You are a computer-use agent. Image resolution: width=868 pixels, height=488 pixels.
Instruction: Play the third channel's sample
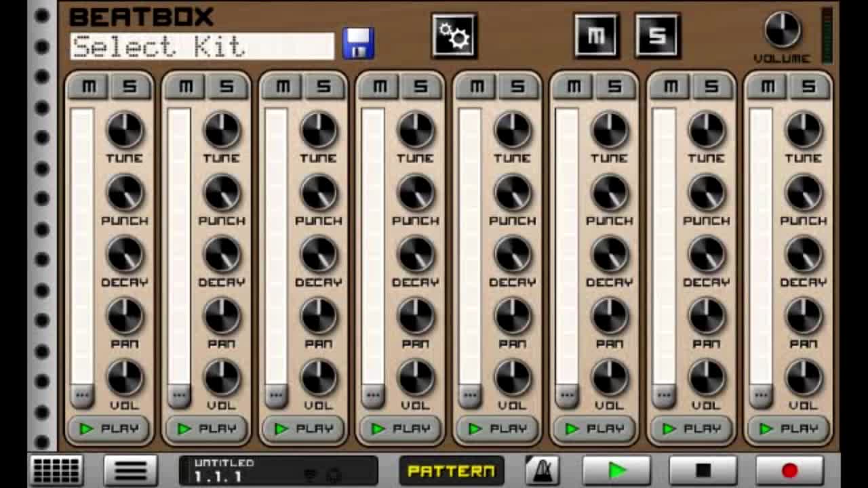coord(304,429)
